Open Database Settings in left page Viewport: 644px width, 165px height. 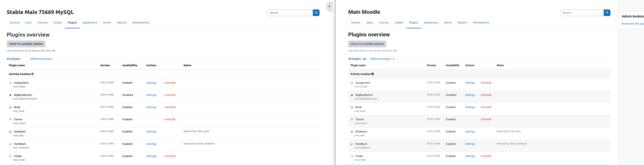[151, 131]
